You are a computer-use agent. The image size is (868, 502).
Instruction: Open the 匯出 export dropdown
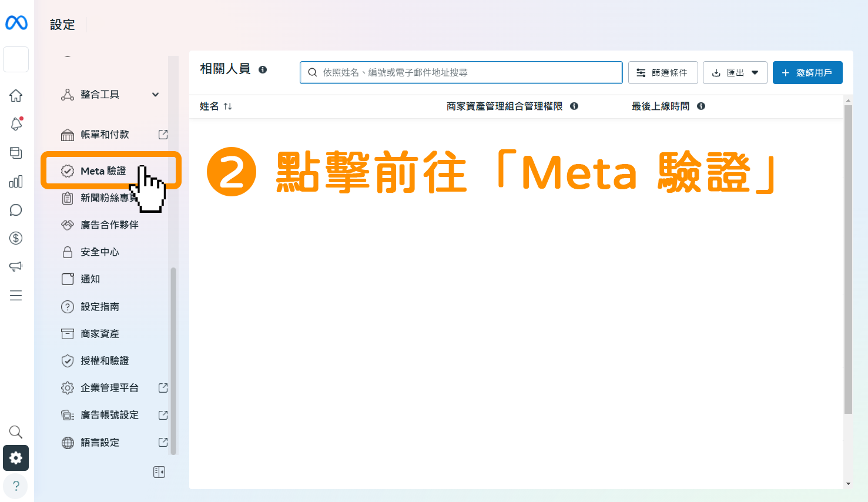point(735,72)
